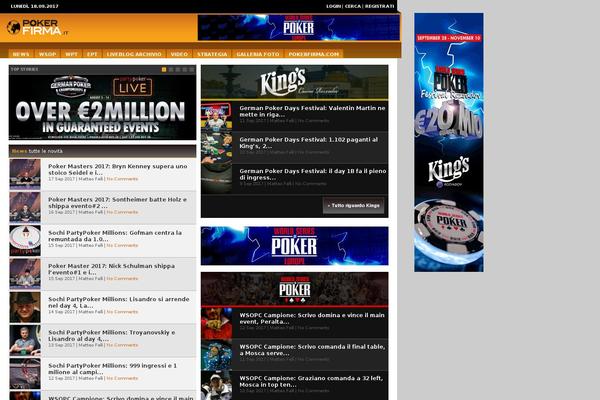This screenshot has height=400, width=600.
Task: Select the fifth Top Stories slide indicator
Action: click(x=191, y=69)
